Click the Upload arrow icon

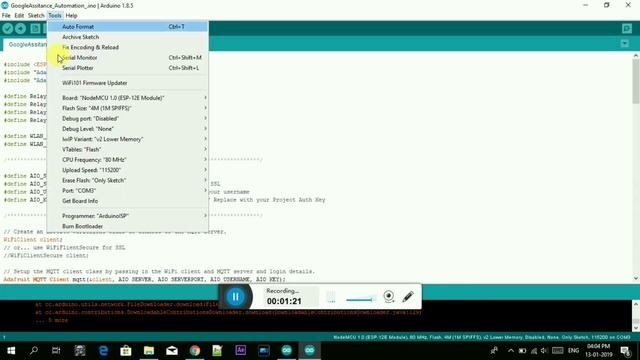click(20, 28)
